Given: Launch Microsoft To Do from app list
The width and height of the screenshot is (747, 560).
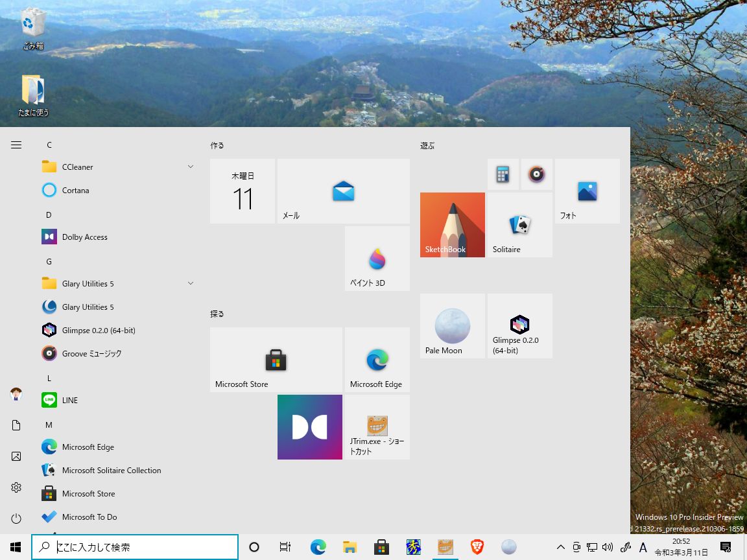Looking at the screenshot, I should pos(118,517).
